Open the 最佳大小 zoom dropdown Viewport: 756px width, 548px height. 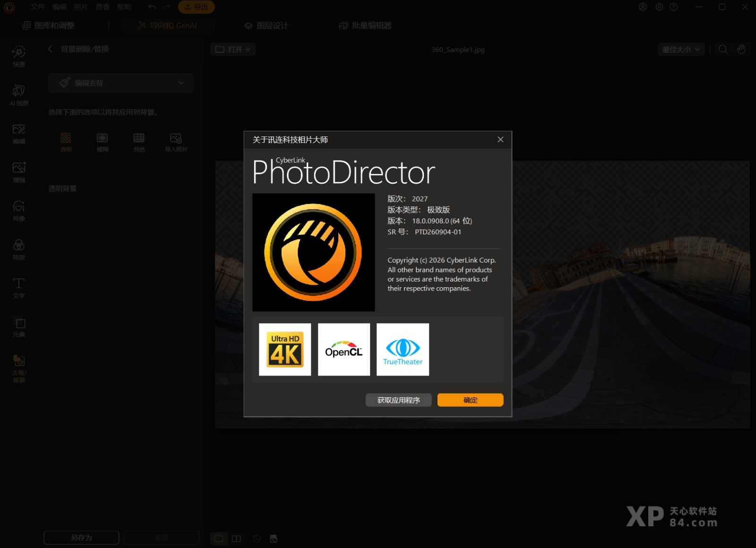pyautogui.click(x=681, y=49)
